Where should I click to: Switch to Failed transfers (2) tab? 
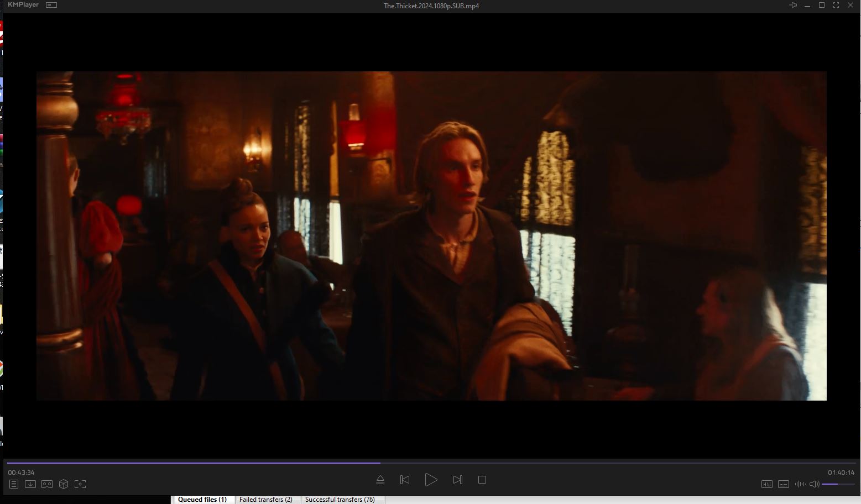coord(265,500)
